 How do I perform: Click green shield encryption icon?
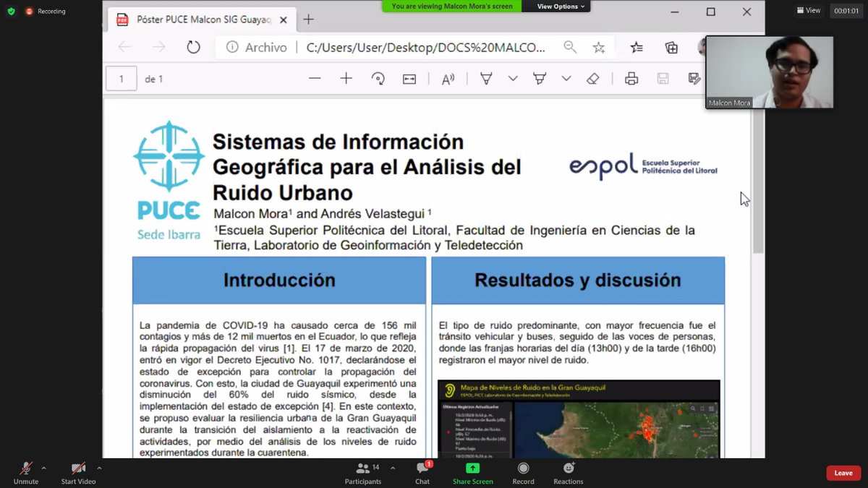tap(11, 12)
